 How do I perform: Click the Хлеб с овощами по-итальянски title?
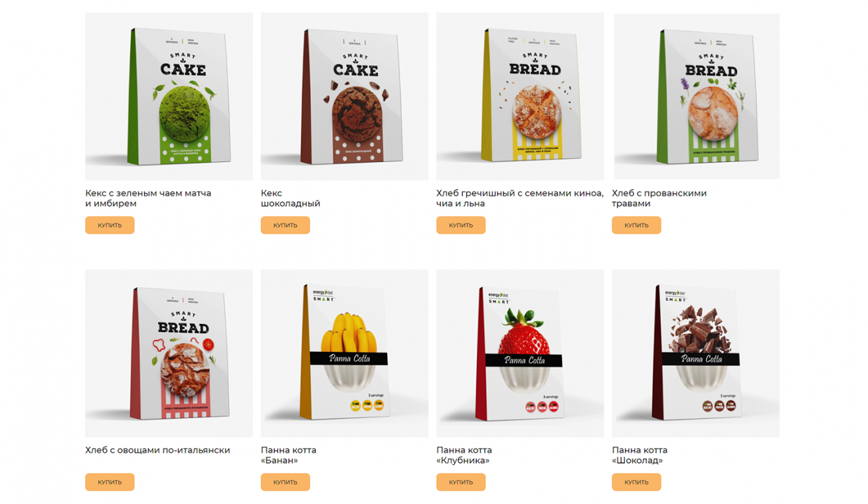click(157, 450)
